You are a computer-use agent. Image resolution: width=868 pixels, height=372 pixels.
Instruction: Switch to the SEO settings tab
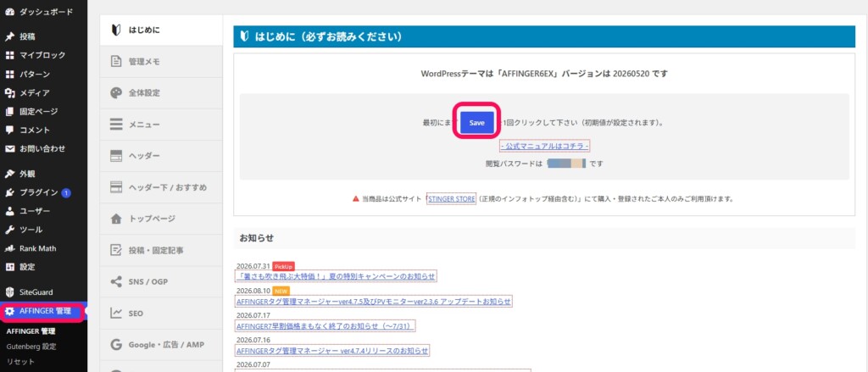click(161, 314)
